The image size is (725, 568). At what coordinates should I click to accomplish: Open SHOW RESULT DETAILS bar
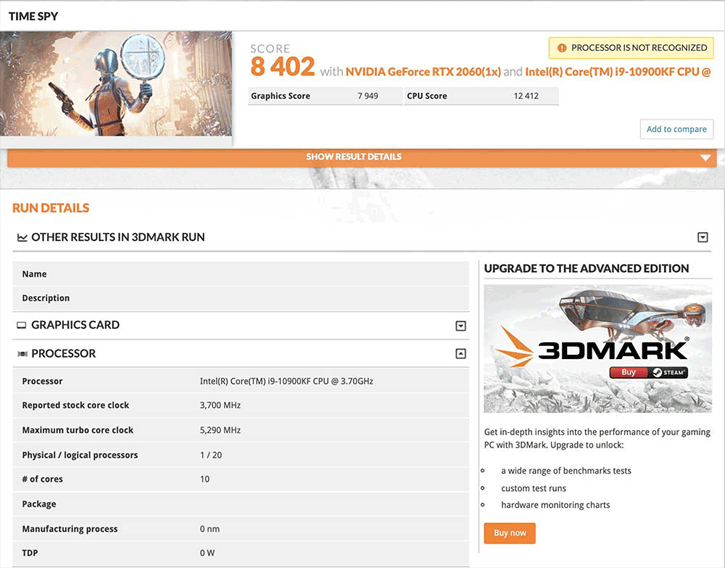pyautogui.click(x=362, y=158)
